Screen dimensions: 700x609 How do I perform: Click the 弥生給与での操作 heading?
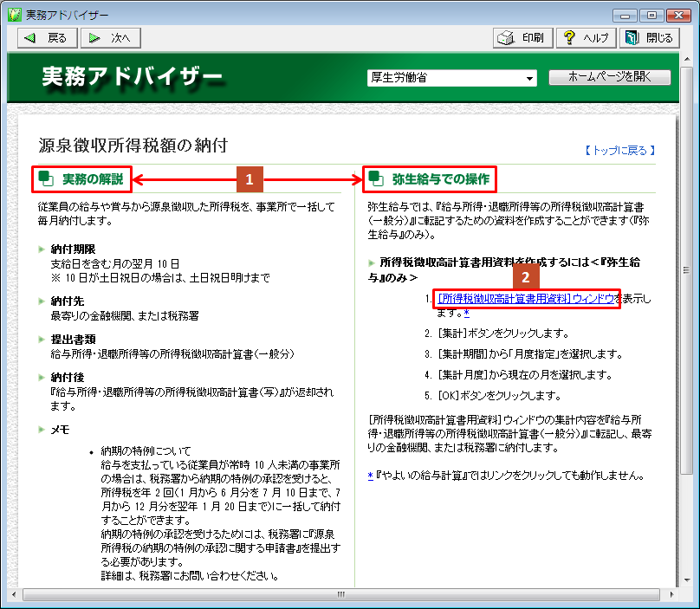441,179
